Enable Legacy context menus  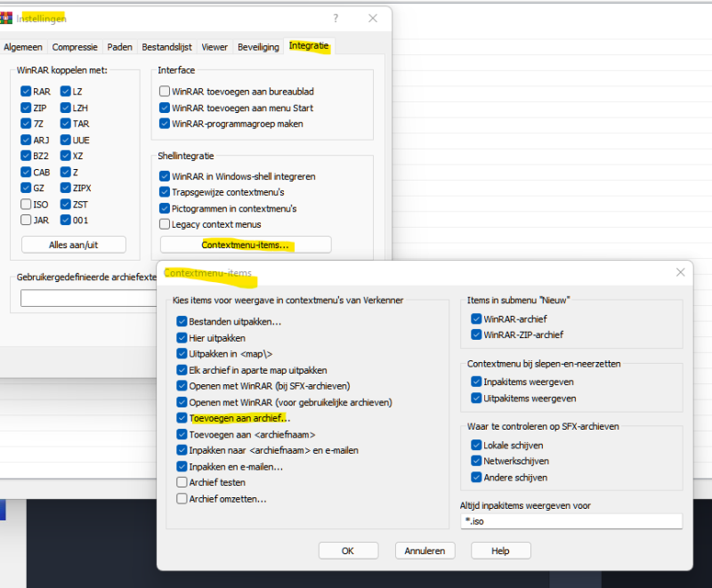pos(165,224)
